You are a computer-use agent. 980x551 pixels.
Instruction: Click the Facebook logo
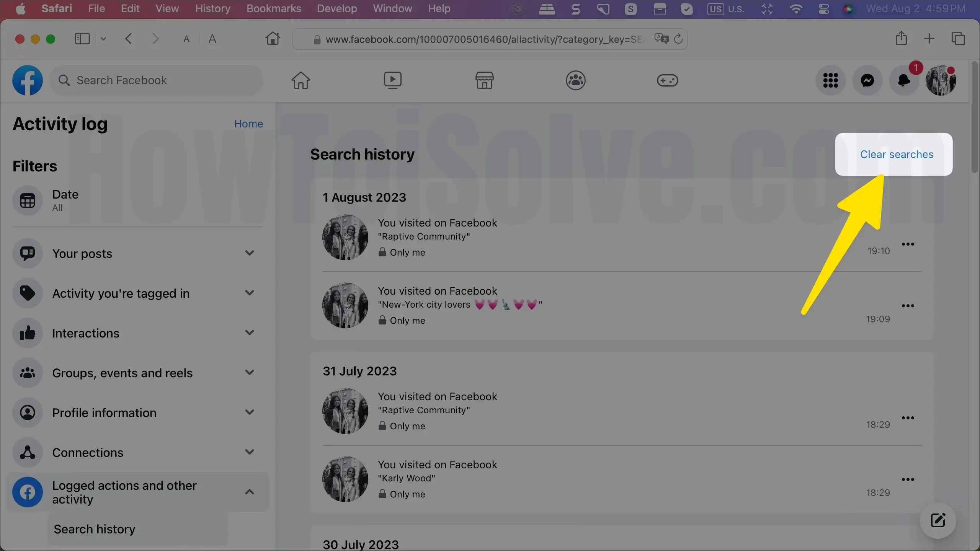(28, 80)
